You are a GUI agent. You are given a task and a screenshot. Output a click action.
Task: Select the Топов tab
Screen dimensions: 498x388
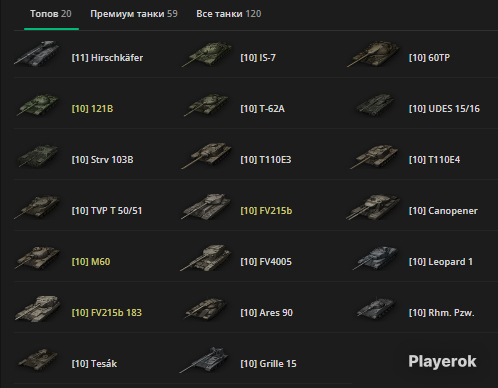coord(51,14)
